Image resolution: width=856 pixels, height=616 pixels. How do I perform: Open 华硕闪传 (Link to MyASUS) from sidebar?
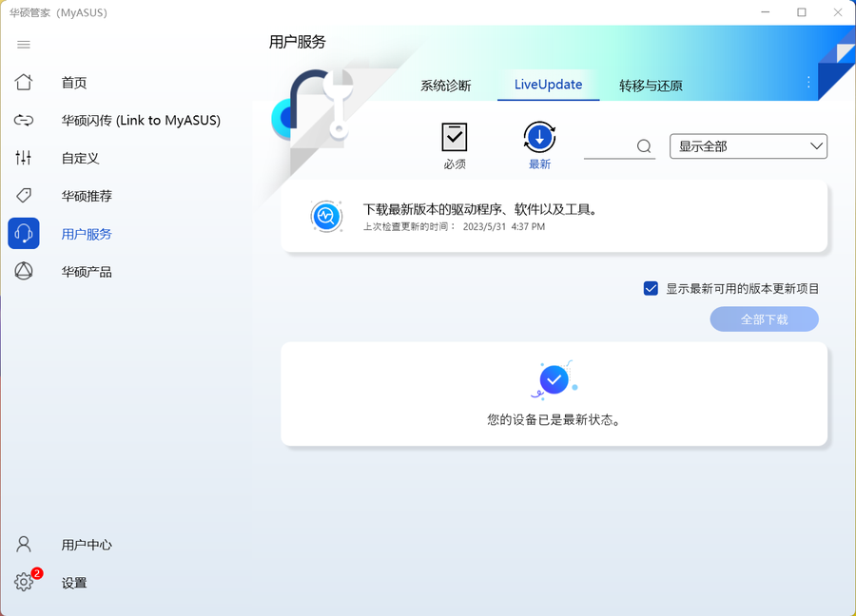click(24, 121)
